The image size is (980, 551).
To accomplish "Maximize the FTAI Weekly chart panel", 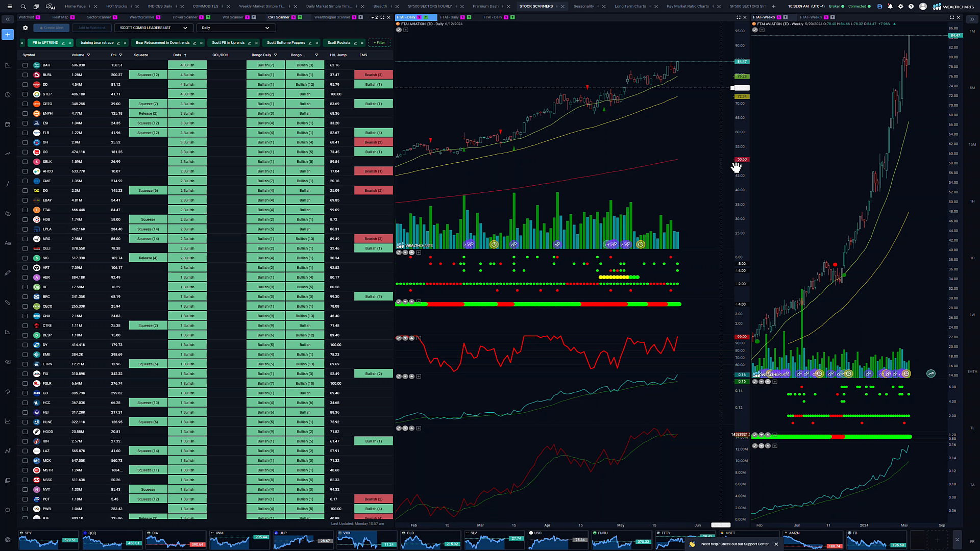I will click(x=951, y=17).
